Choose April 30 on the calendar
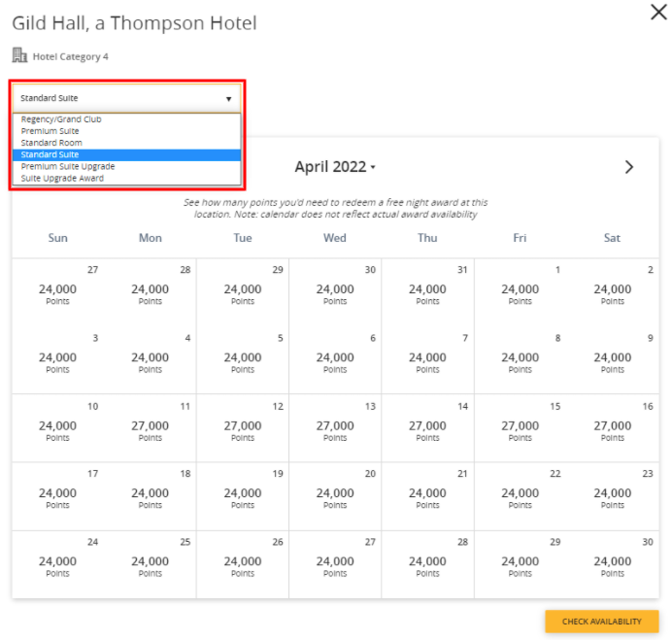Viewport: 672px width, 640px height. pyautogui.click(x=612, y=563)
